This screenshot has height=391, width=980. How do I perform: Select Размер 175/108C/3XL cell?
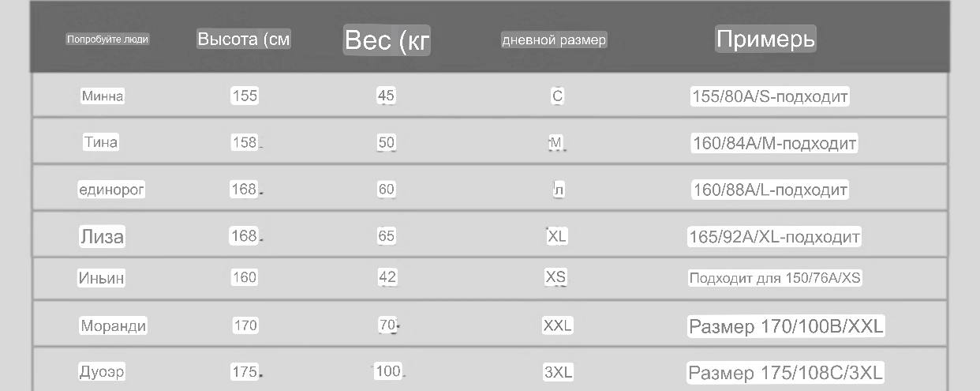pos(785,372)
